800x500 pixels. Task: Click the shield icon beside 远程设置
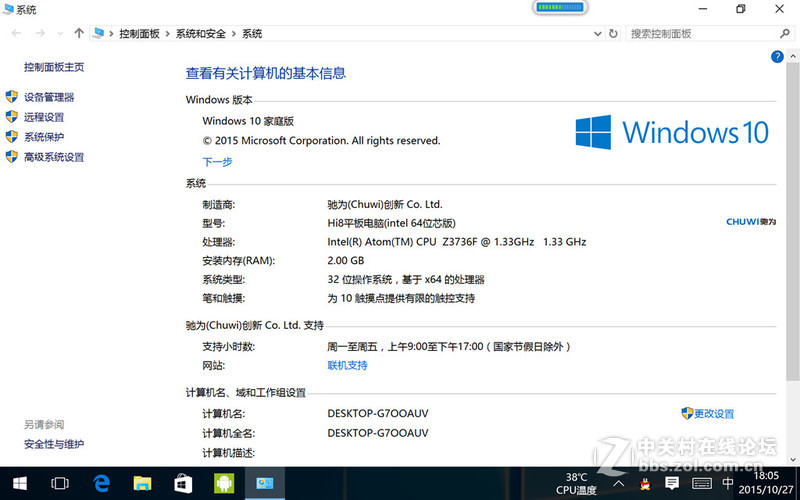(x=12, y=116)
